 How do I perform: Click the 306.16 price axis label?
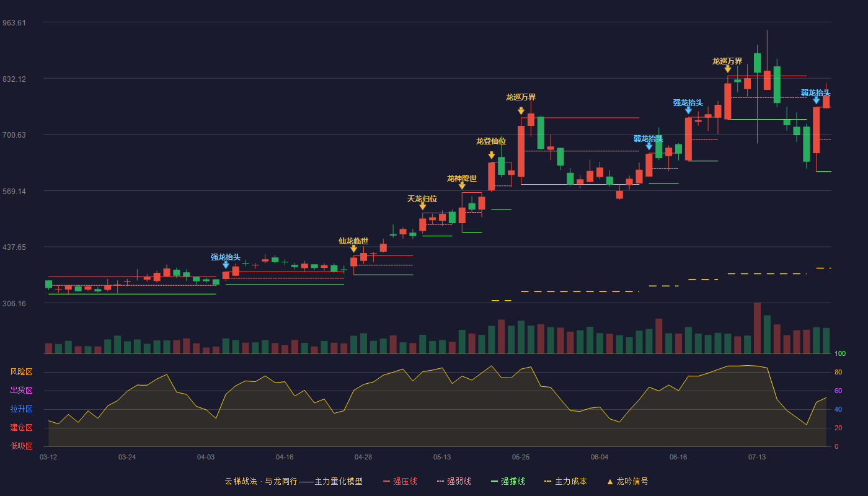click(14, 304)
